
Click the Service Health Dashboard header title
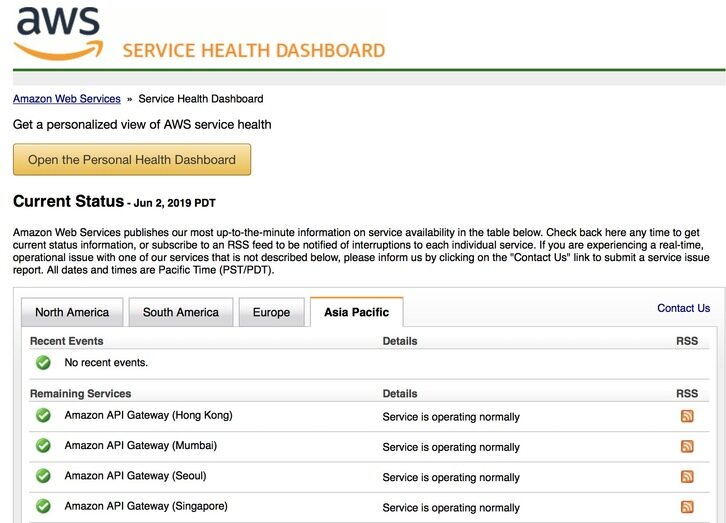coord(253,50)
